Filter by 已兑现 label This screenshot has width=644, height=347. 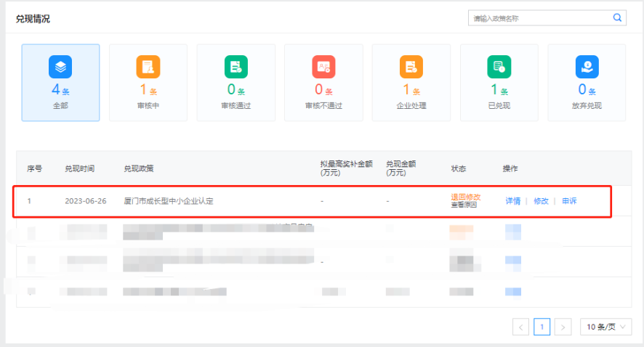(x=499, y=106)
